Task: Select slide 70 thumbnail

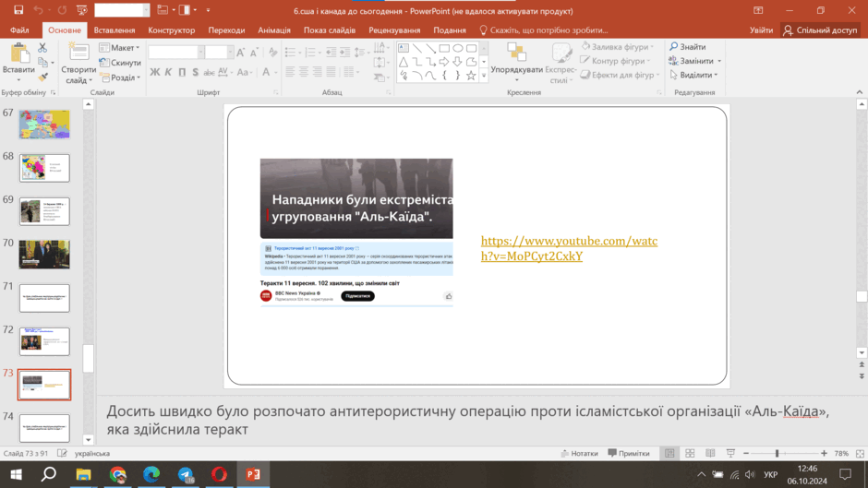Action: pos(44,255)
